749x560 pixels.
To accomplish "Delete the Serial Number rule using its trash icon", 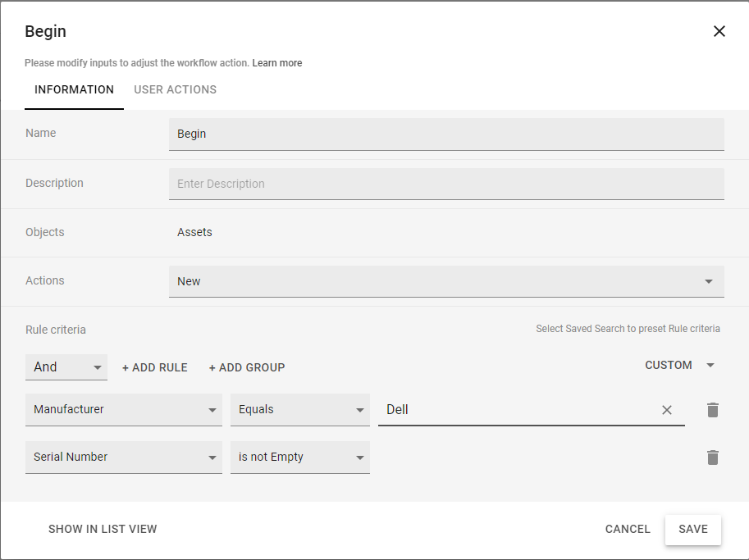I will pos(712,458).
